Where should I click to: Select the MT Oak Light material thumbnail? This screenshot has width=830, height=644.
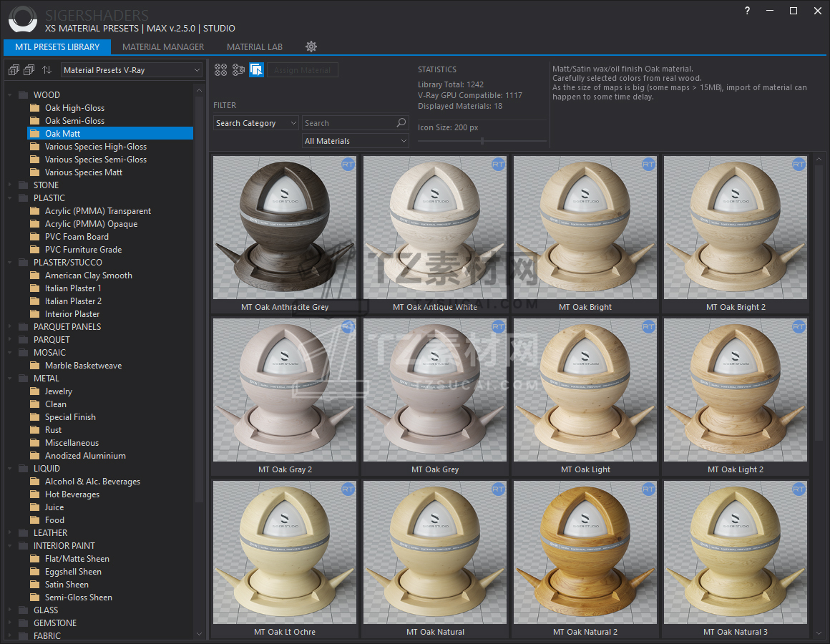[x=585, y=390]
